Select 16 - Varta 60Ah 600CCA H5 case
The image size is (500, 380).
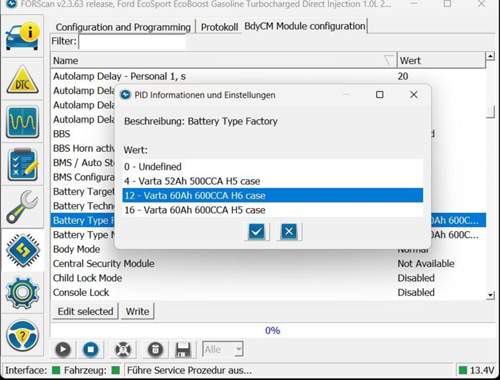273,210
